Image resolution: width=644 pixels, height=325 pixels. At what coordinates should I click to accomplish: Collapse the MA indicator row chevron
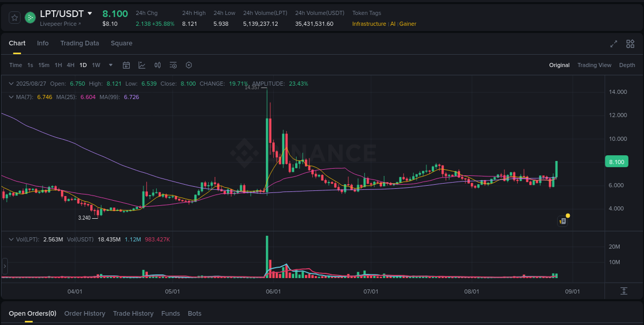pos(11,97)
